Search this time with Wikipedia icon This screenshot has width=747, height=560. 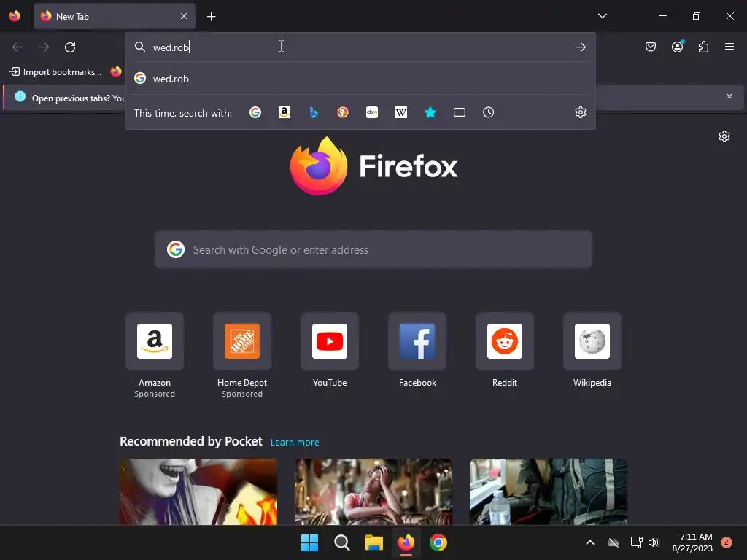tap(401, 112)
